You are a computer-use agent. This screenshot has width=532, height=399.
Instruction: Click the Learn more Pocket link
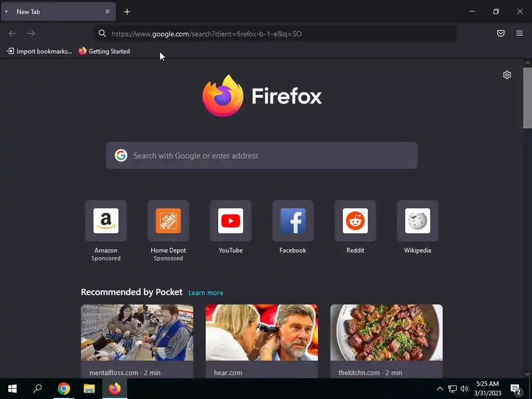[x=206, y=293]
